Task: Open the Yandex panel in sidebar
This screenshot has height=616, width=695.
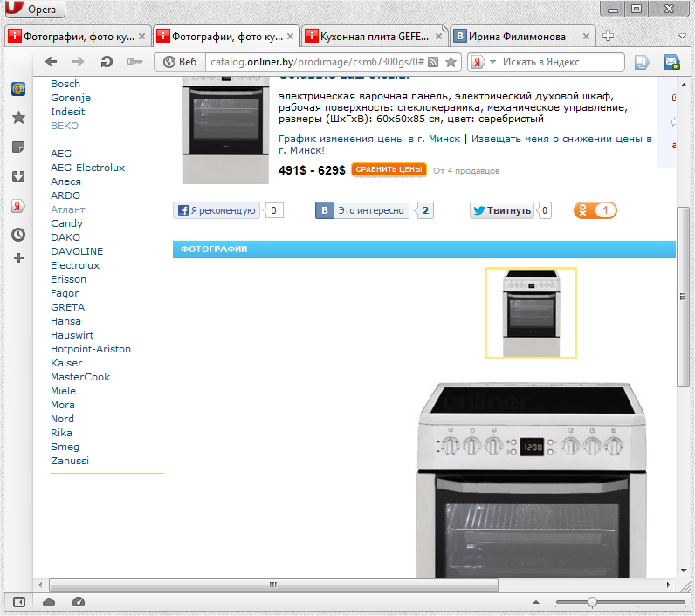Action: tap(18, 206)
